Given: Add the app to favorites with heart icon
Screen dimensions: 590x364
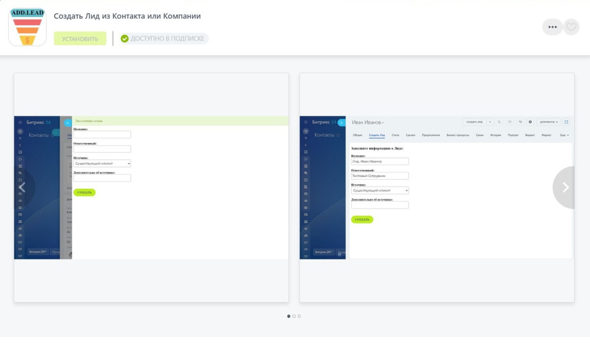Looking at the screenshot, I should [571, 27].
